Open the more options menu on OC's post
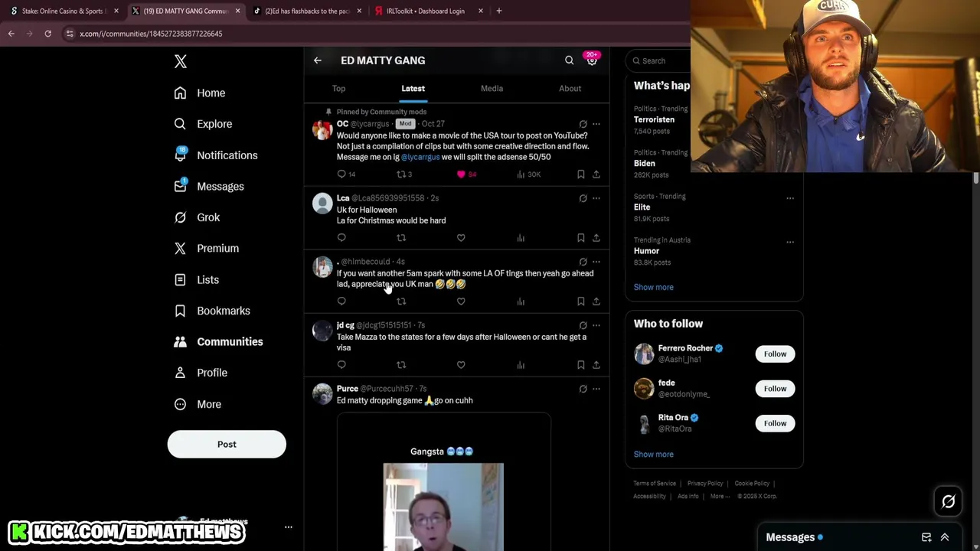 click(596, 124)
